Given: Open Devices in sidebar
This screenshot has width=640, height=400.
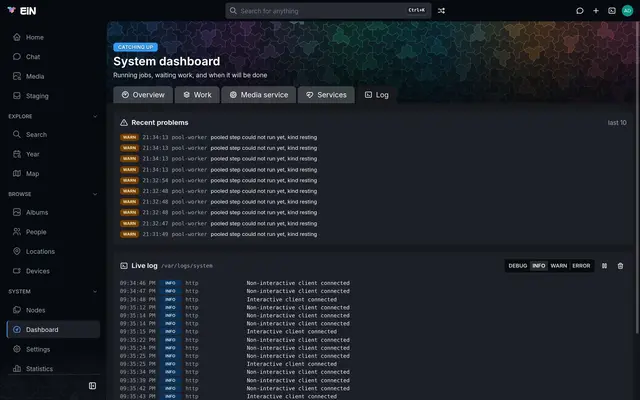Looking at the screenshot, I should [x=53, y=271].
